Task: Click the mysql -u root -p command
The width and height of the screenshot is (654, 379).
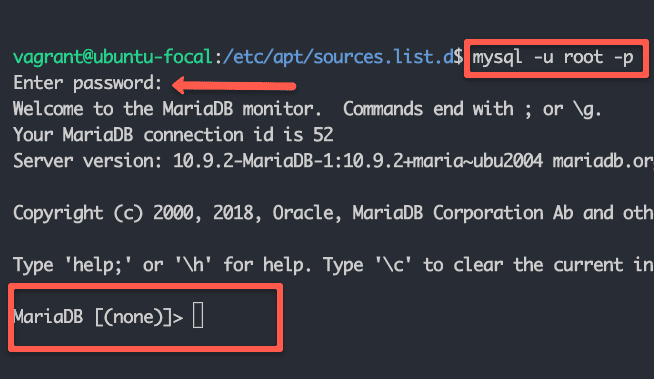Action: [553, 58]
